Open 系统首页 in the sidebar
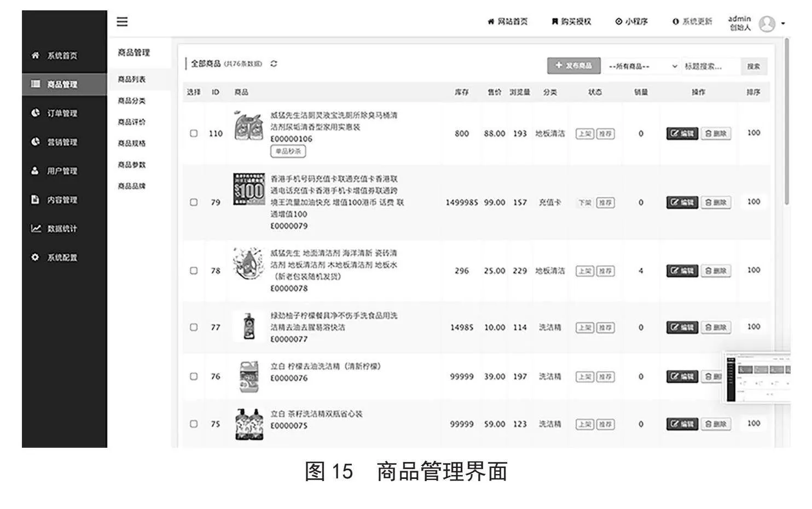 click(x=55, y=56)
